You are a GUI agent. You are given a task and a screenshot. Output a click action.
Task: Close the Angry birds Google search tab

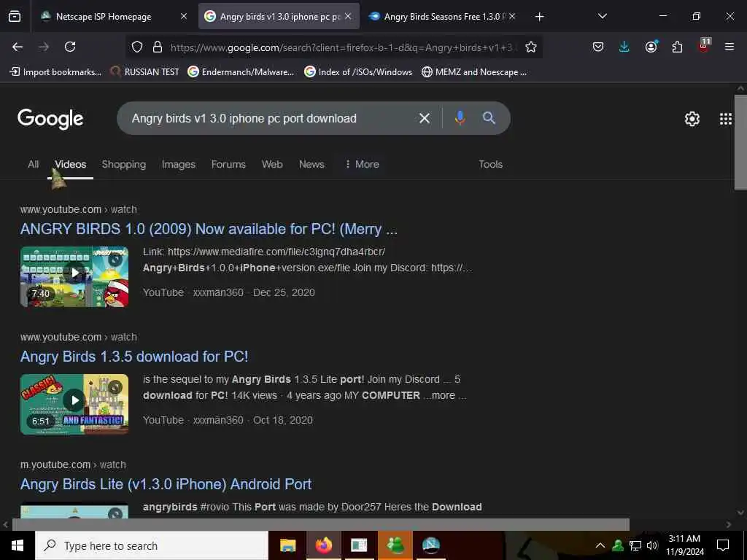(348, 16)
